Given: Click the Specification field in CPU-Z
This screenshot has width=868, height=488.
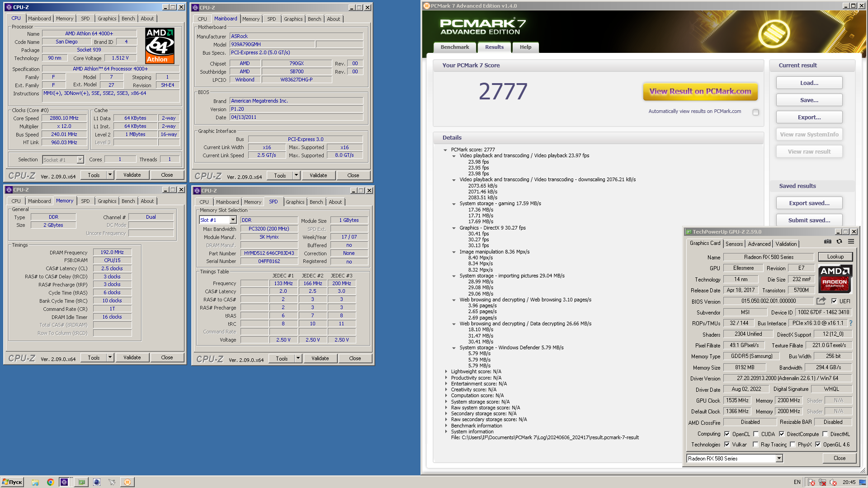Looking at the screenshot, I should [111, 69].
